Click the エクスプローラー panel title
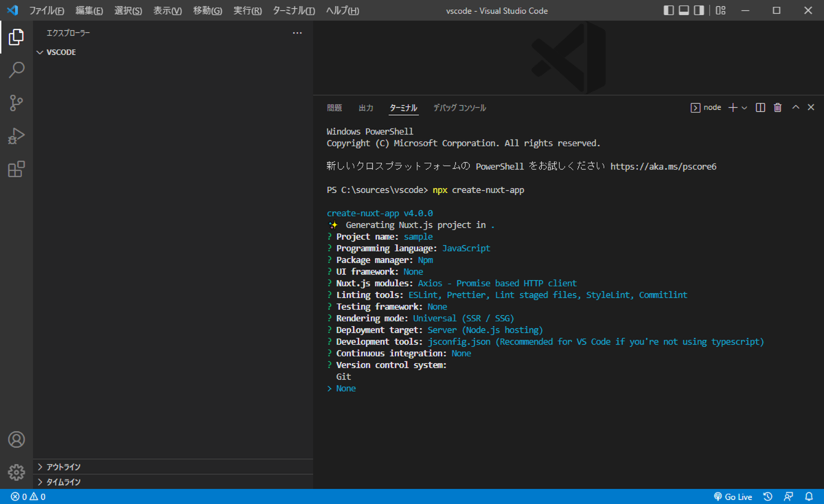 click(x=68, y=33)
